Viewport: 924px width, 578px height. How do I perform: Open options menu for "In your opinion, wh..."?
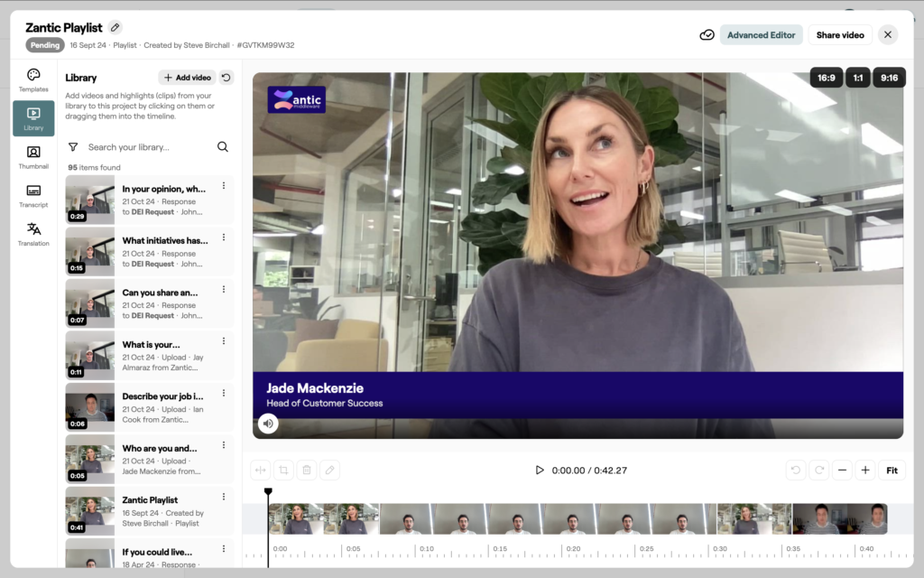pos(224,186)
